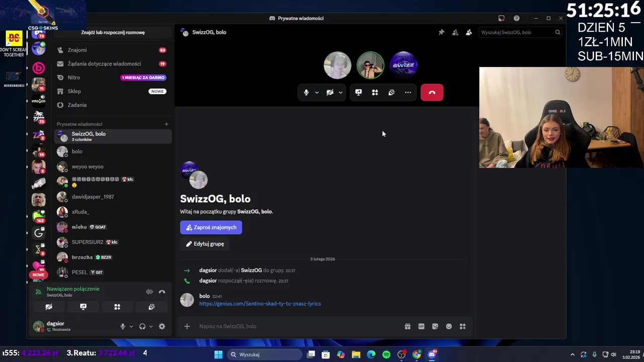Open the GIF picker icon

coord(421,326)
